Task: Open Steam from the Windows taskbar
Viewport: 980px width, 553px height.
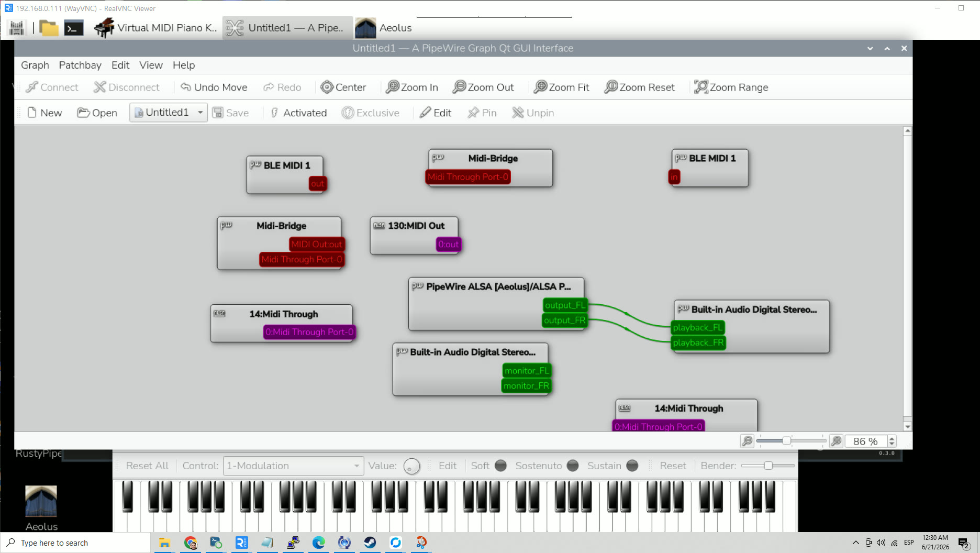Action: (x=370, y=543)
